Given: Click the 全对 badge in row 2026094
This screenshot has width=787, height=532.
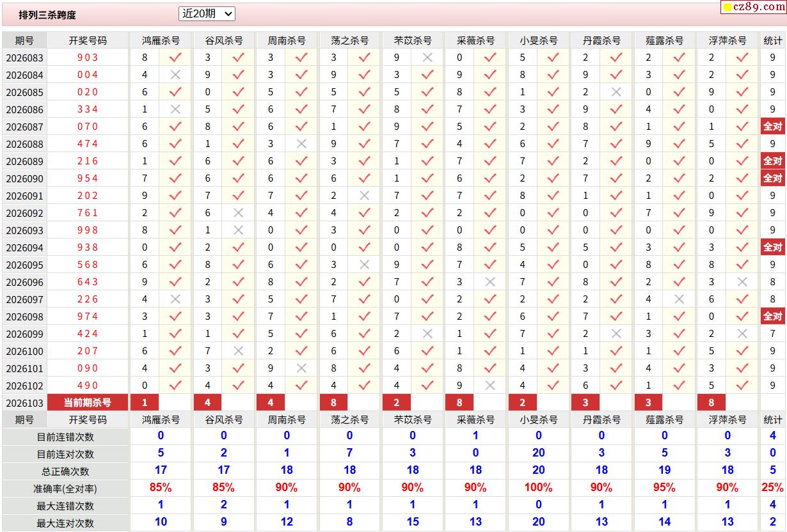Looking at the screenshot, I should tap(773, 247).
